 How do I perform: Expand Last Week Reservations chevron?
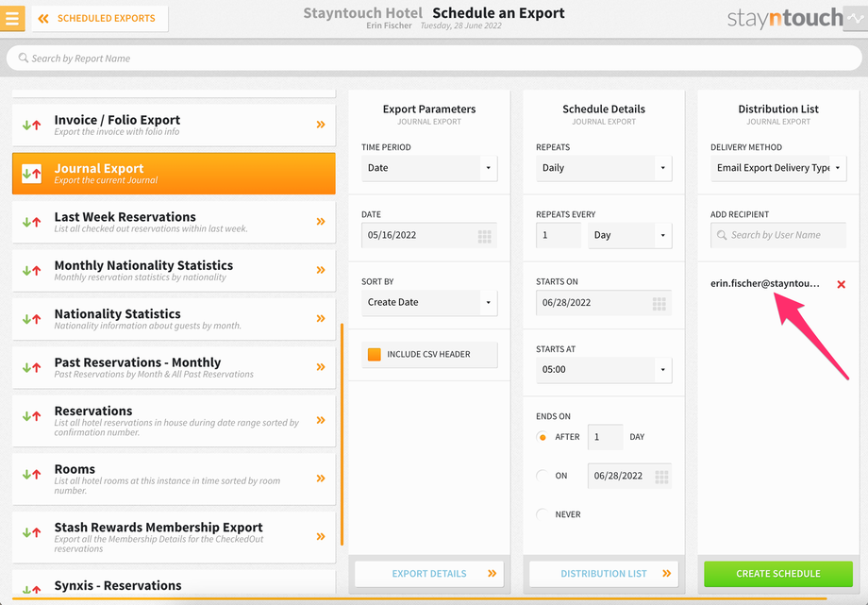pyautogui.click(x=321, y=222)
